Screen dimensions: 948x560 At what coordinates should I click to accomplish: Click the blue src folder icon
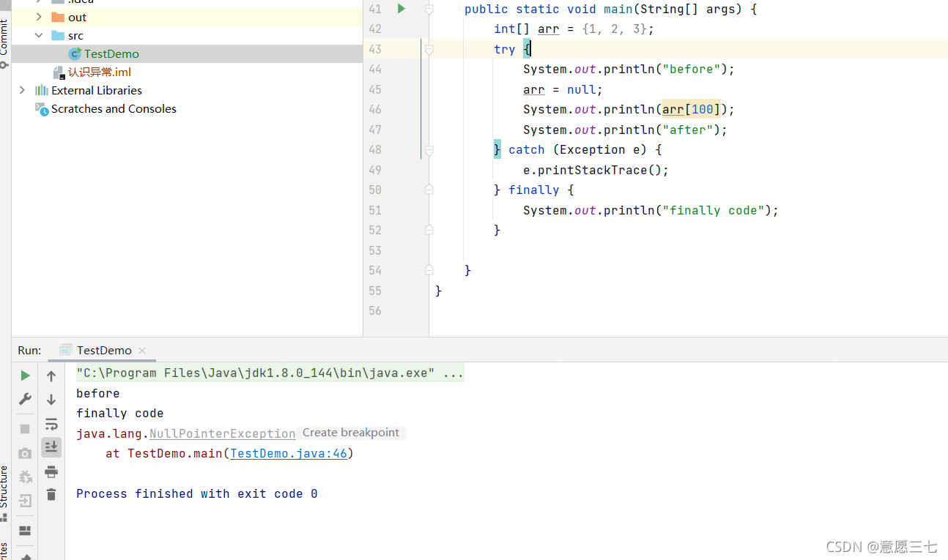58,35
